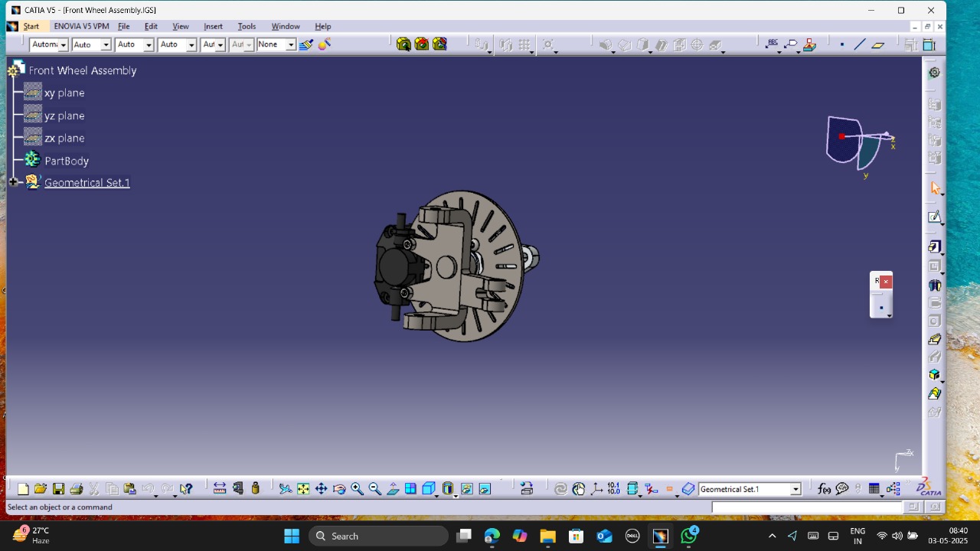
Task: Select the Measure Between tool
Action: (219, 487)
